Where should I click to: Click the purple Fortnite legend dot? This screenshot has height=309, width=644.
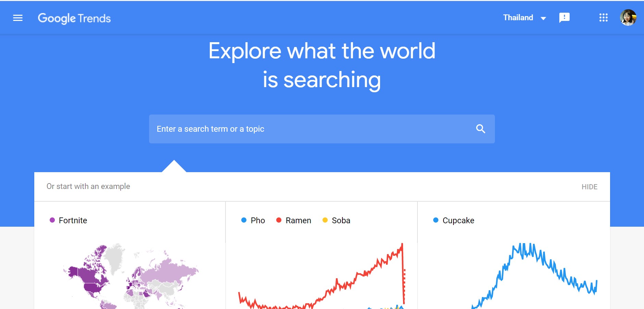tap(52, 220)
